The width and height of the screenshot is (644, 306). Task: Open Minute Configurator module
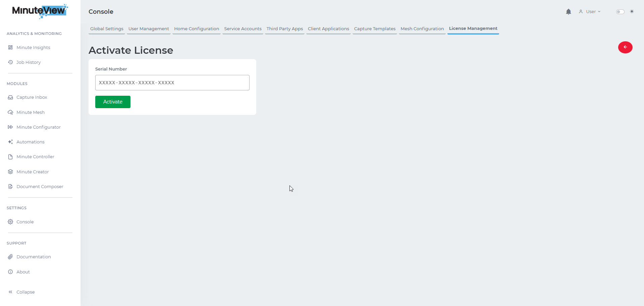(39, 127)
